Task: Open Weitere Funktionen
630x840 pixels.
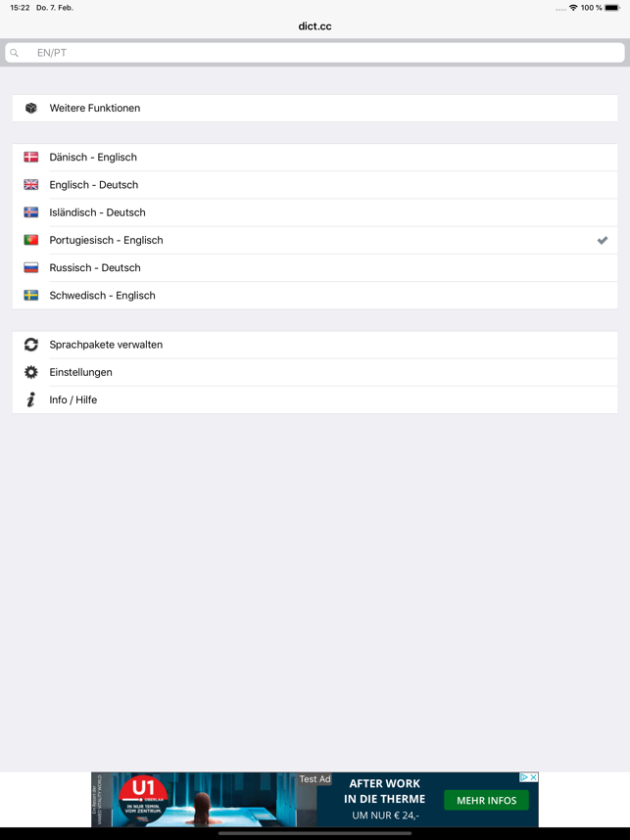Action: (315, 109)
